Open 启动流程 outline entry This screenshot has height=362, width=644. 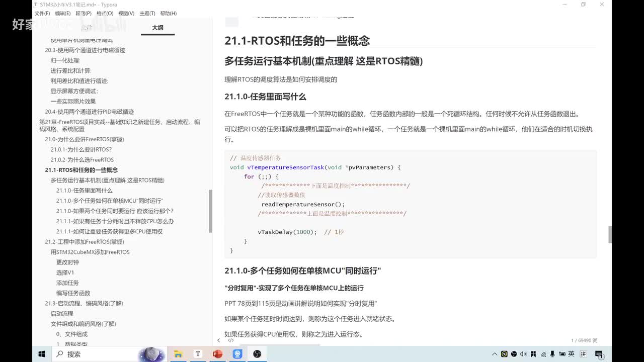[61, 314]
